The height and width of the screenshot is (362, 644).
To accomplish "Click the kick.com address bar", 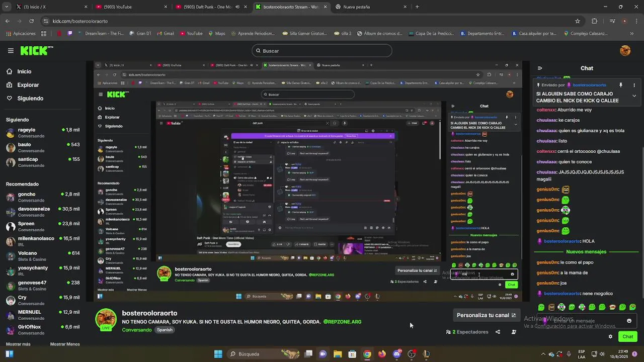I will pos(312,21).
